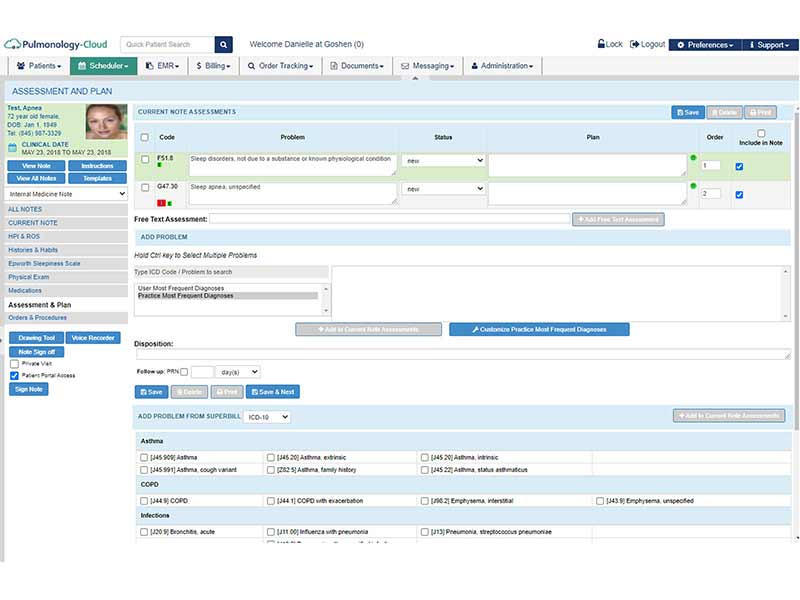Enable the Private Visit checkbox
Viewport: 800px width, 600px height.
click(14, 364)
